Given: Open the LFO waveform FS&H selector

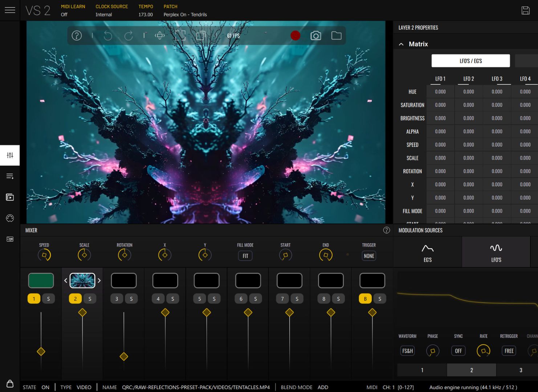Looking at the screenshot, I should click(x=407, y=351).
